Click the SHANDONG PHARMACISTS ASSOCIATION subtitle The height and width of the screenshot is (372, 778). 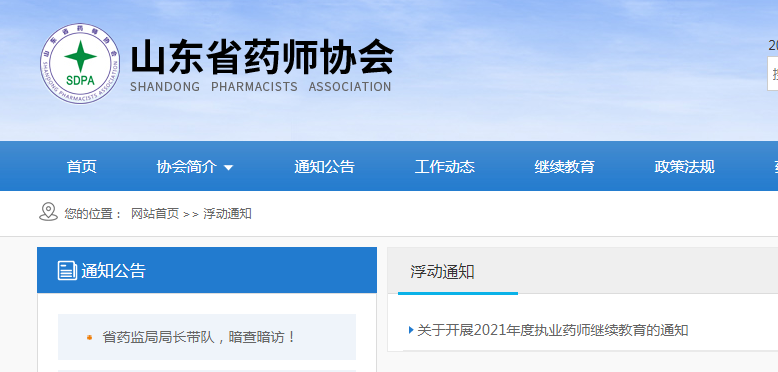(x=260, y=87)
